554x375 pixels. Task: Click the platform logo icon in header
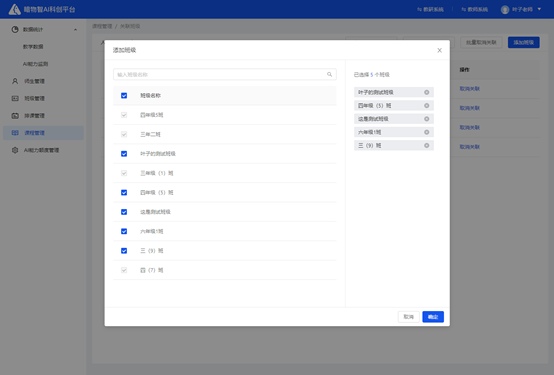pos(14,9)
